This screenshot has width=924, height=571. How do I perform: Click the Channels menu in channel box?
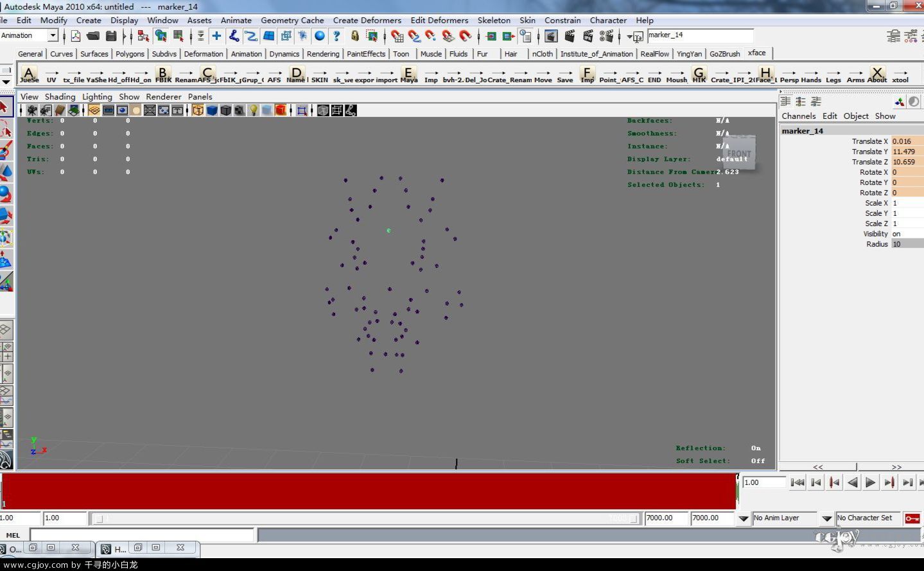tap(798, 116)
